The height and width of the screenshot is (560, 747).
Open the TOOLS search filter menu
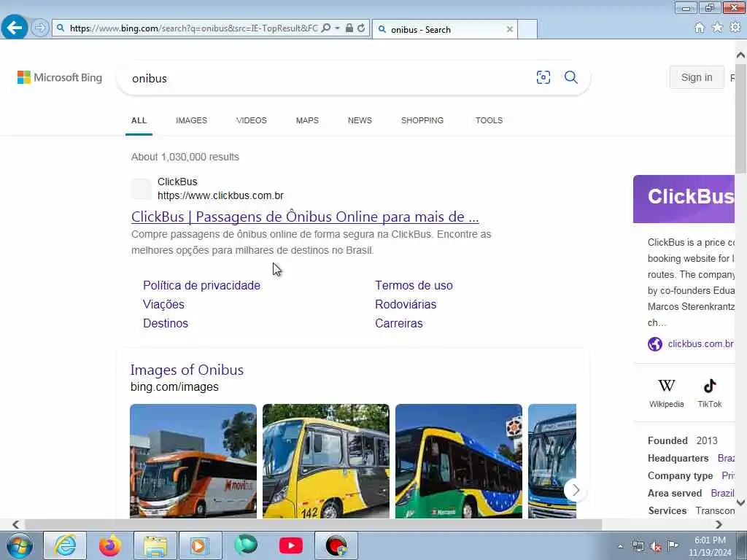(x=489, y=120)
